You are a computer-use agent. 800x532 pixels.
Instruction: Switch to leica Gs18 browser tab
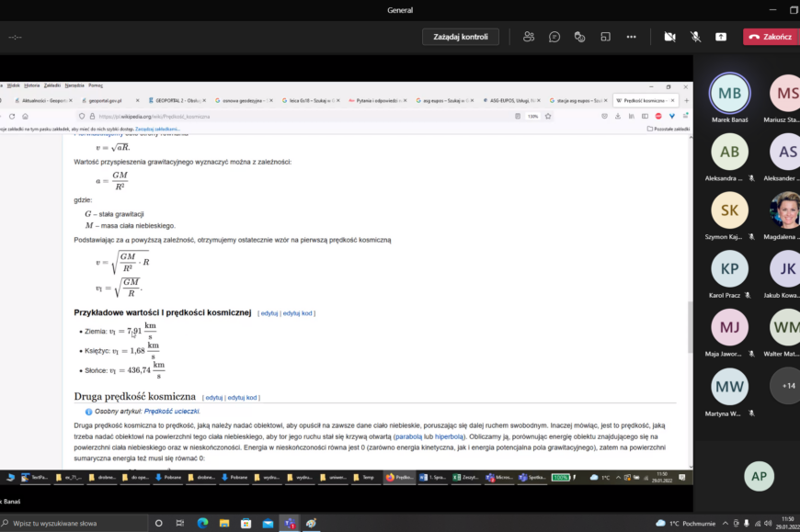pos(310,100)
